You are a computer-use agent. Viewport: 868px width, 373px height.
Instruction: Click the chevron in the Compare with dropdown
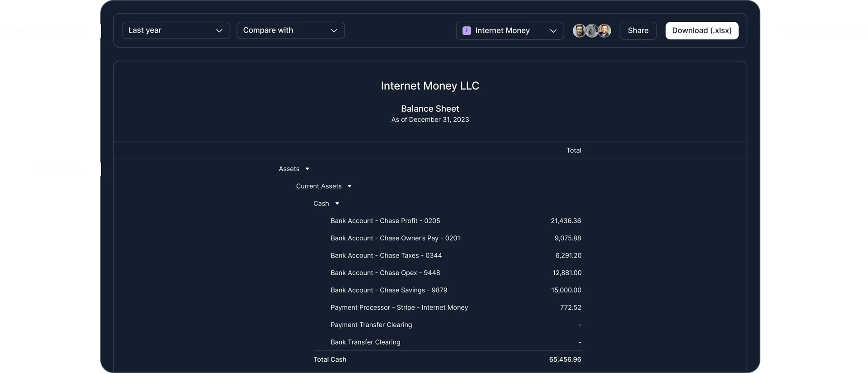334,31
